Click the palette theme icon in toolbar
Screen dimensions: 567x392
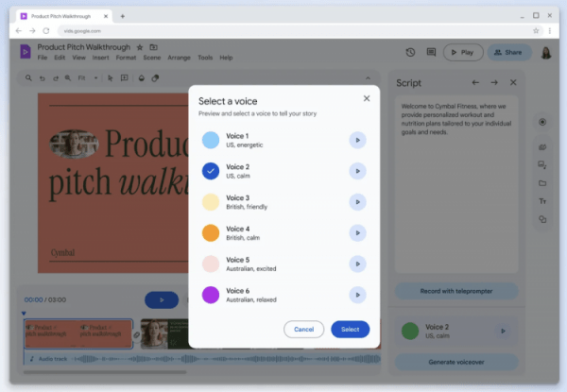click(155, 78)
